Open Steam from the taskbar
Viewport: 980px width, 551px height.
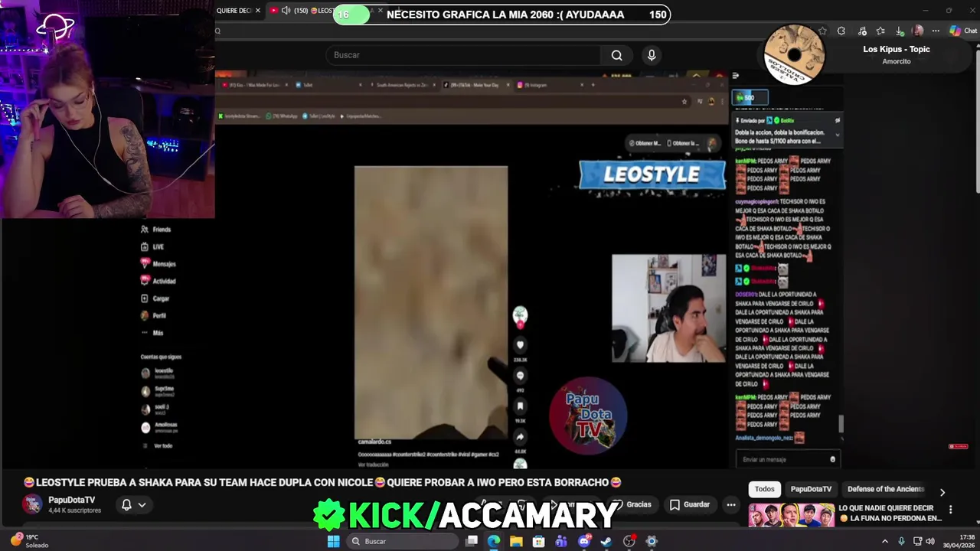[x=606, y=541]
